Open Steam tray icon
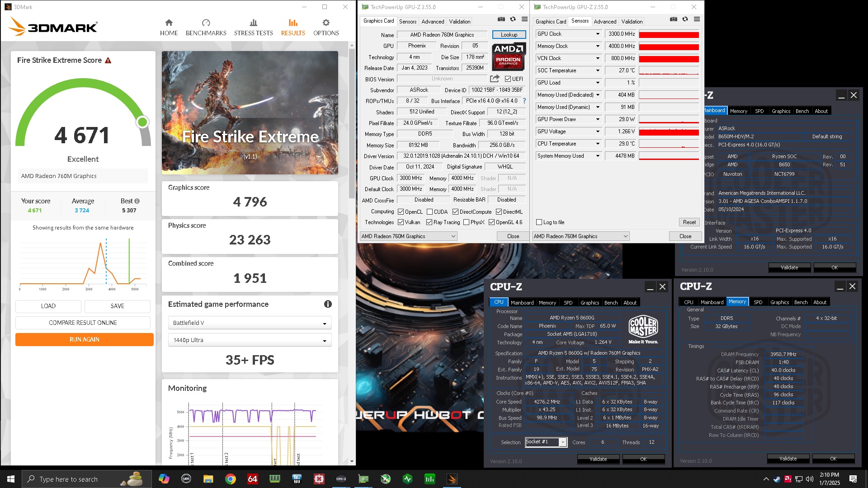The image size is (868, 488). 777,479
